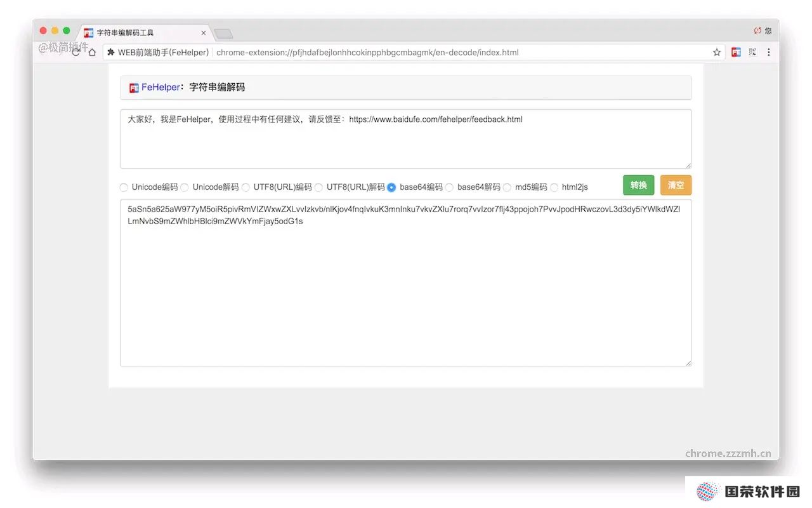
Task: Click the green 转换 button
Action: [638, 185]
